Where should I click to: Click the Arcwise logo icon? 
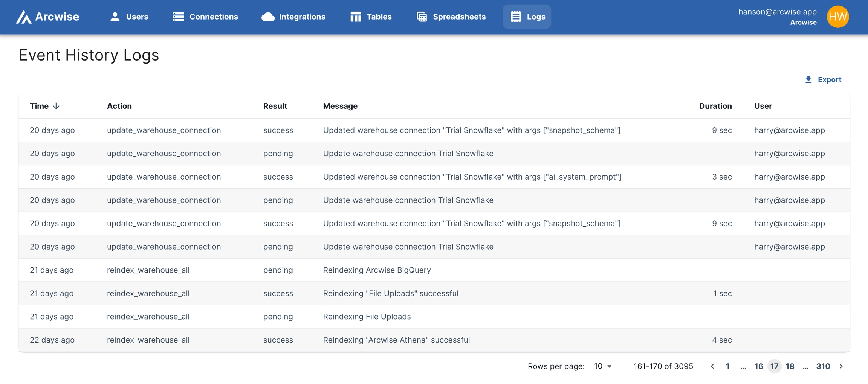(24, 17)
